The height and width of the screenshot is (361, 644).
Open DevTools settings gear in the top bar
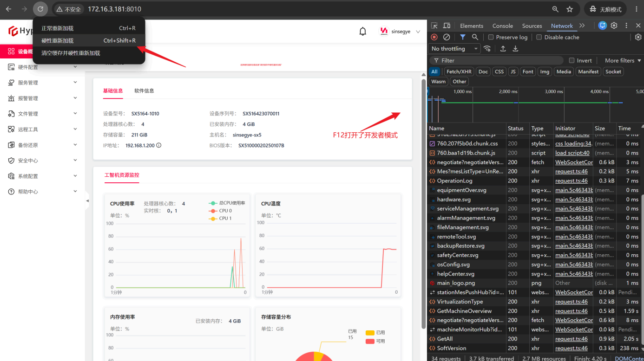(614, 26)
